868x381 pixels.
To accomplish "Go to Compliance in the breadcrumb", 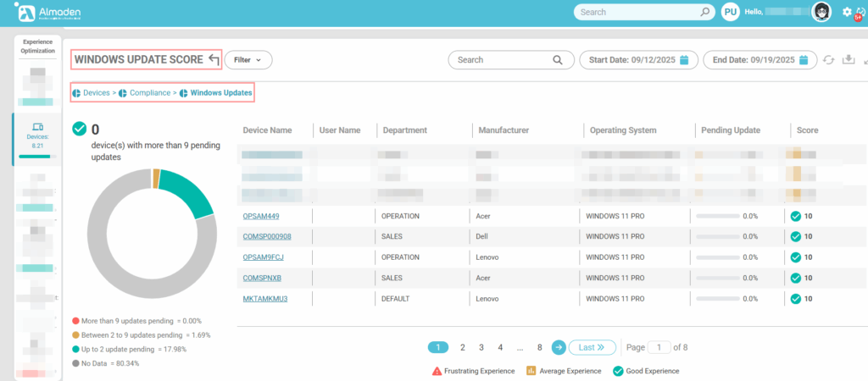I will 149,91.
